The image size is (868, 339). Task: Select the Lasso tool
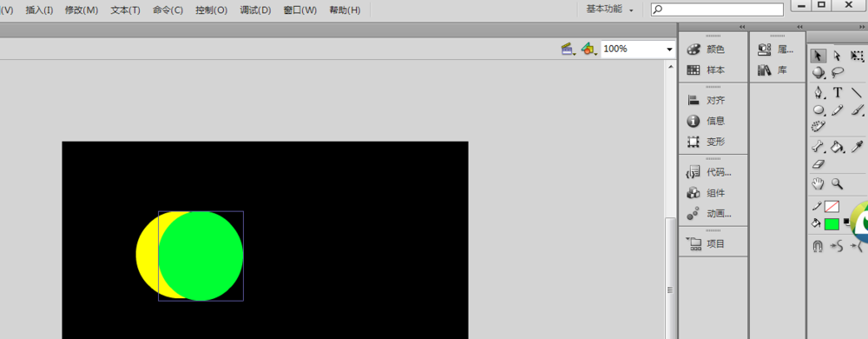point(838,72)
